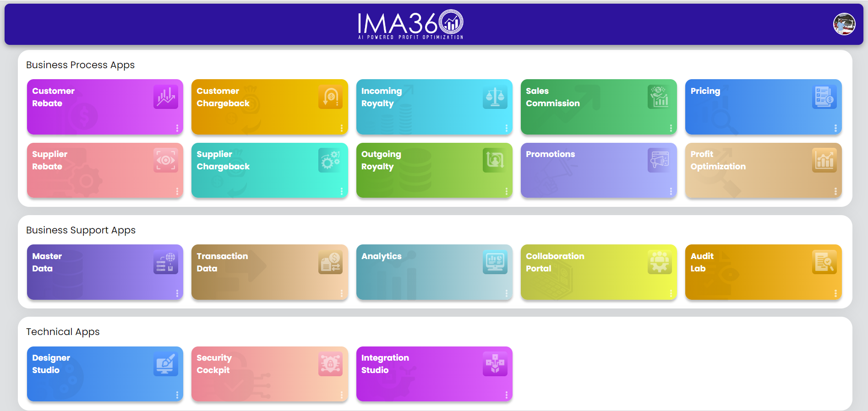Open Supplier Chargeback card options menu
This screenshot has width=868, height=411.
coord(342,191)
